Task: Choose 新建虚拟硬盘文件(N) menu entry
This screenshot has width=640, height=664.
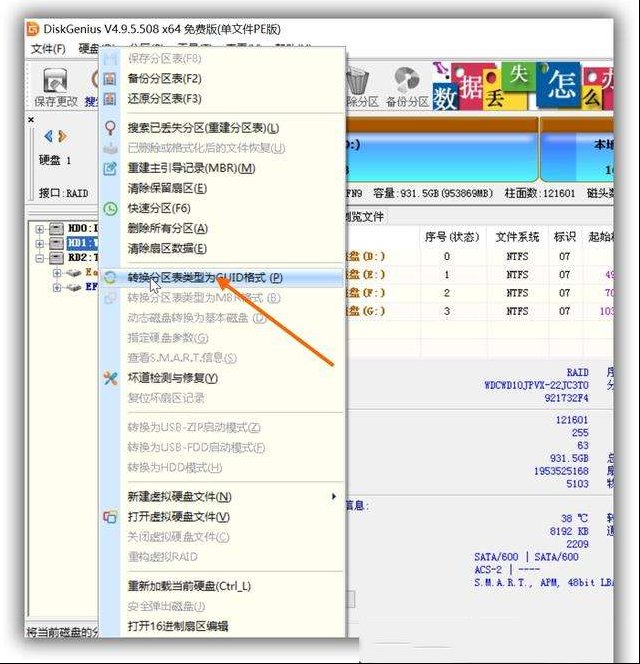Action: point(222,496)
